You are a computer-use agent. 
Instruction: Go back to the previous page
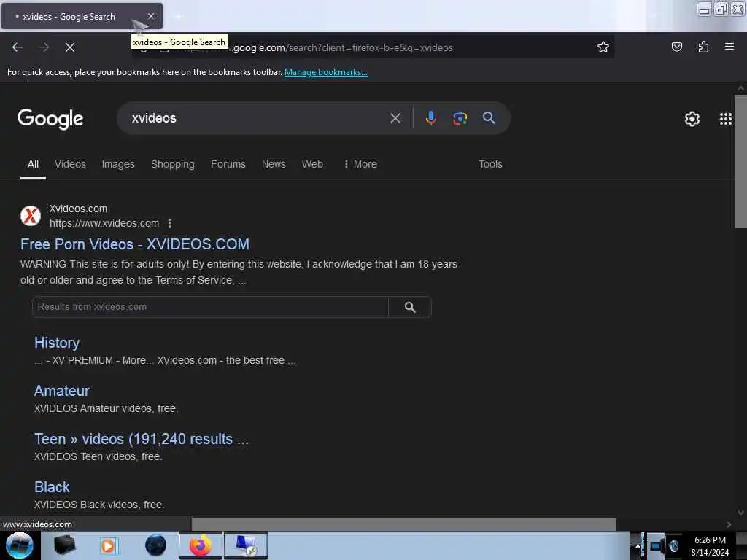point(18,47)
